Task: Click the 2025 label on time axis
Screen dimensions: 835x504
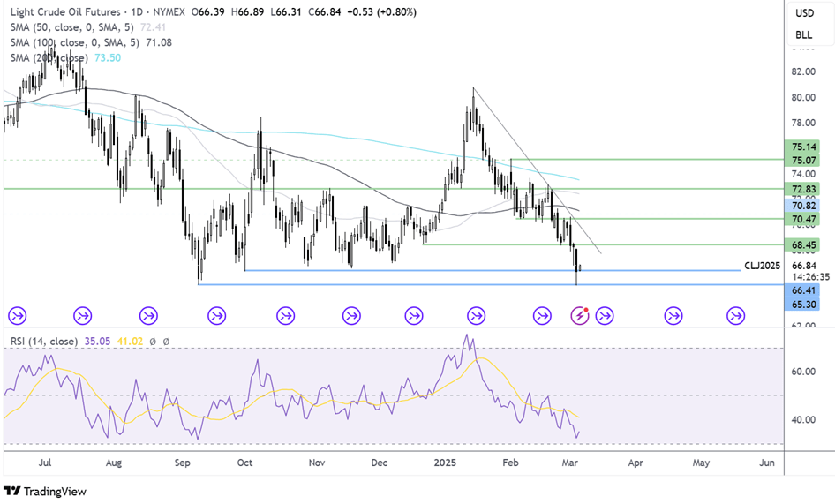Action: 445,463
